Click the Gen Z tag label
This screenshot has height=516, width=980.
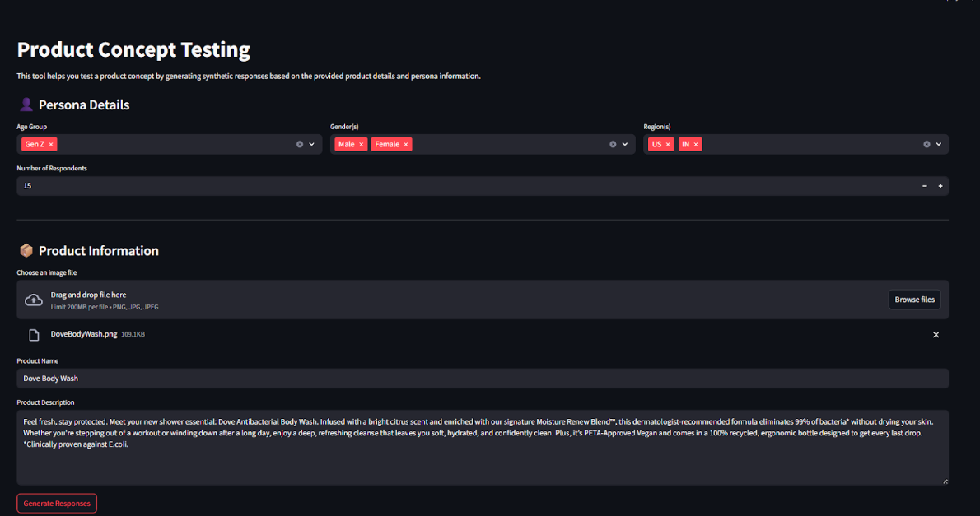pos(35,144)
